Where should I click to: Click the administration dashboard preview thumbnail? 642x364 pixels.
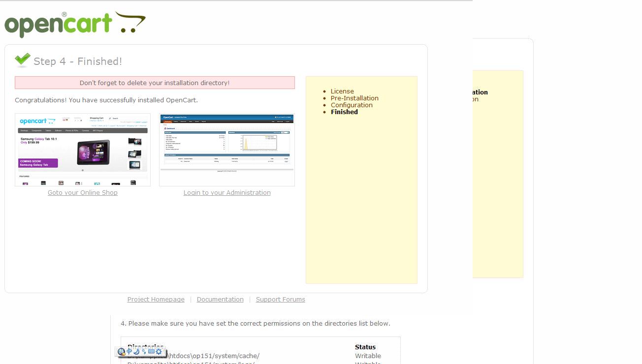coord(226,150)
